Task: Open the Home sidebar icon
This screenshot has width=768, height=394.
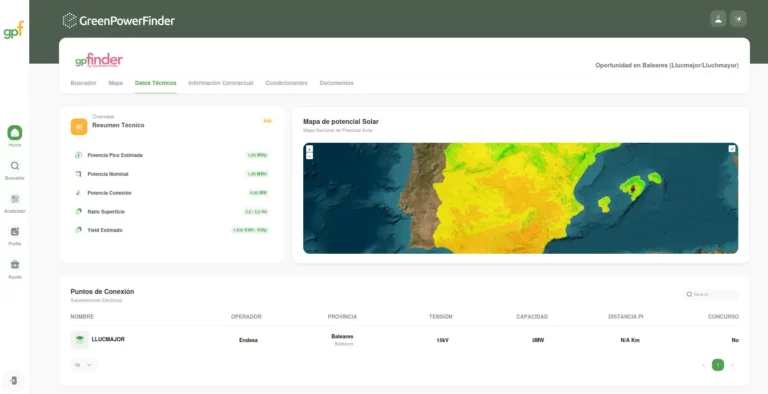Action: 15,133
